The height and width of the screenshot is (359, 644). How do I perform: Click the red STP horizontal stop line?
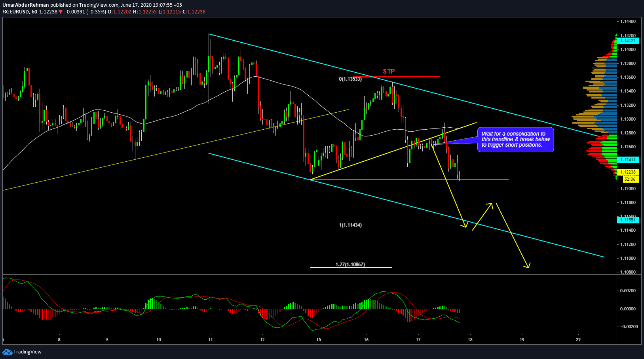396,76
